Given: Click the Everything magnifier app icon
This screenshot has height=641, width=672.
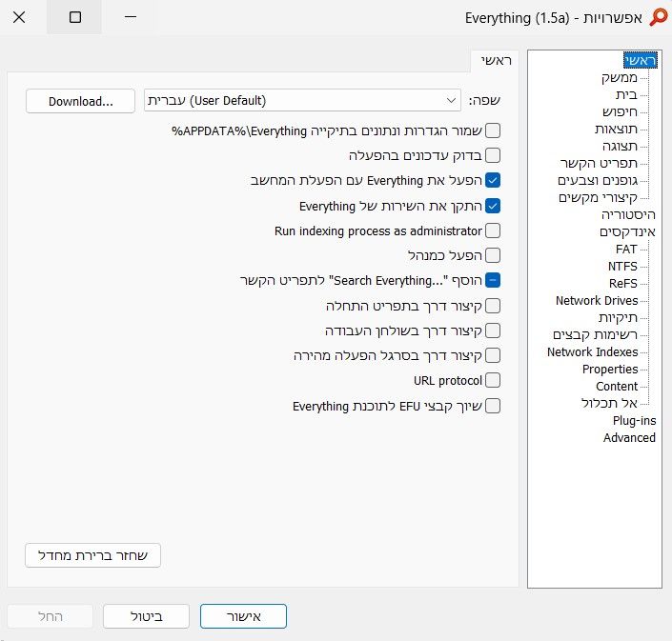Looking at the screenshot, I should [x=659, y=17].
